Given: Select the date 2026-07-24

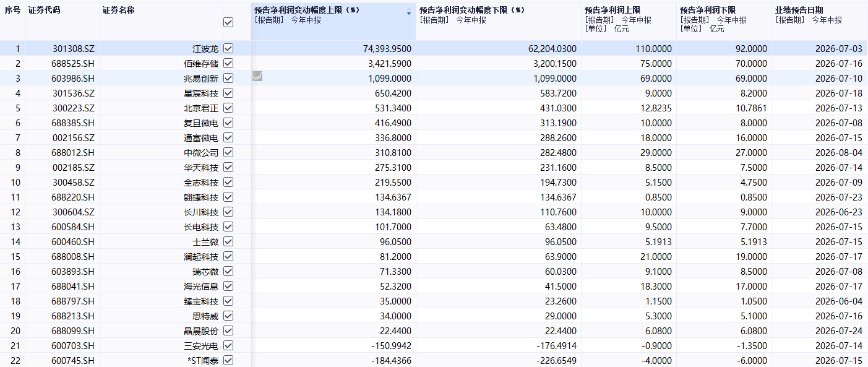Looking at the screenshot, I should pos(839,330).
